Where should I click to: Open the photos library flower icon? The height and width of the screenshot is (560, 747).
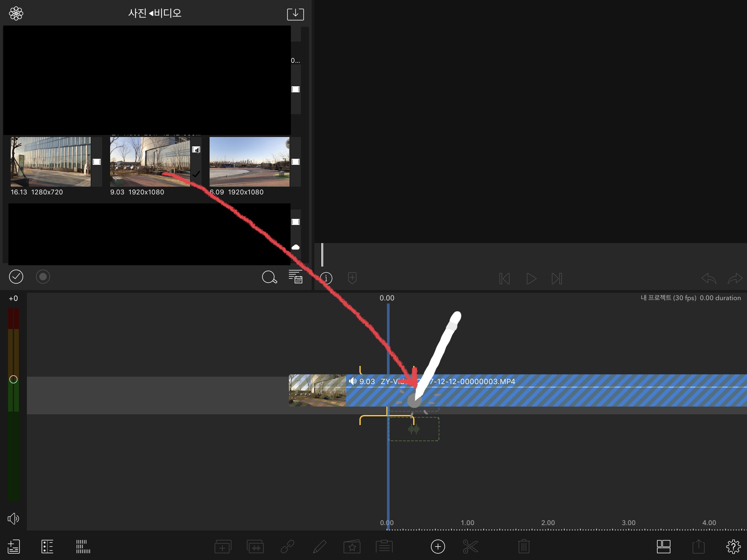(x=16, y=13)
